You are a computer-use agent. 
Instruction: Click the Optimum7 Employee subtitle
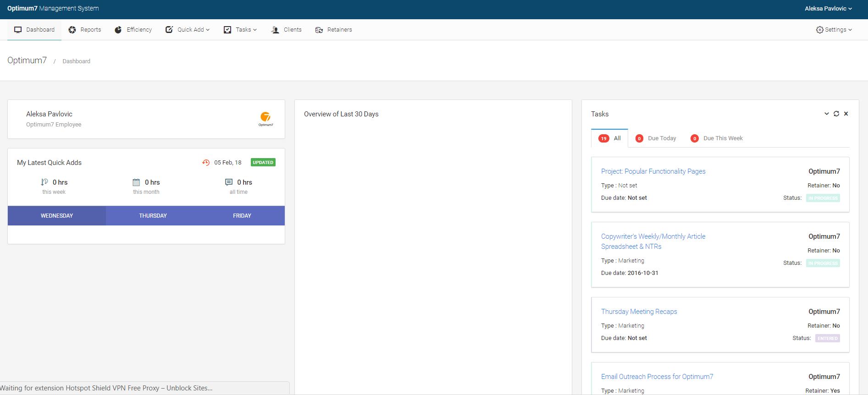click(x=54, y=125)
